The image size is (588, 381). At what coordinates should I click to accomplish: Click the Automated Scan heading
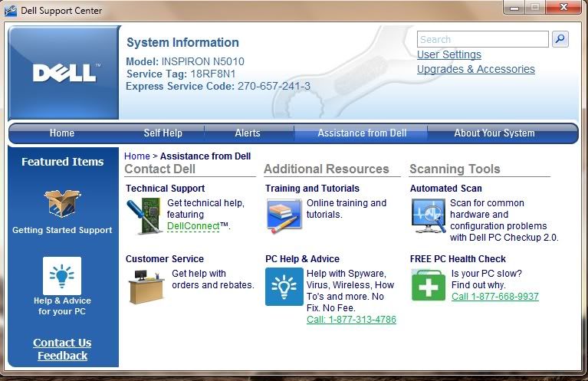pos(446,189)
